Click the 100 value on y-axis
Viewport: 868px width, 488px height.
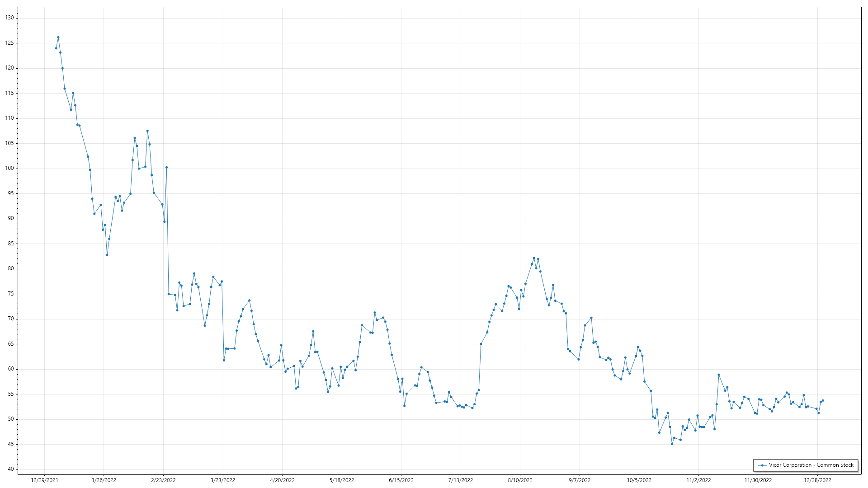(x=9, y=168)
